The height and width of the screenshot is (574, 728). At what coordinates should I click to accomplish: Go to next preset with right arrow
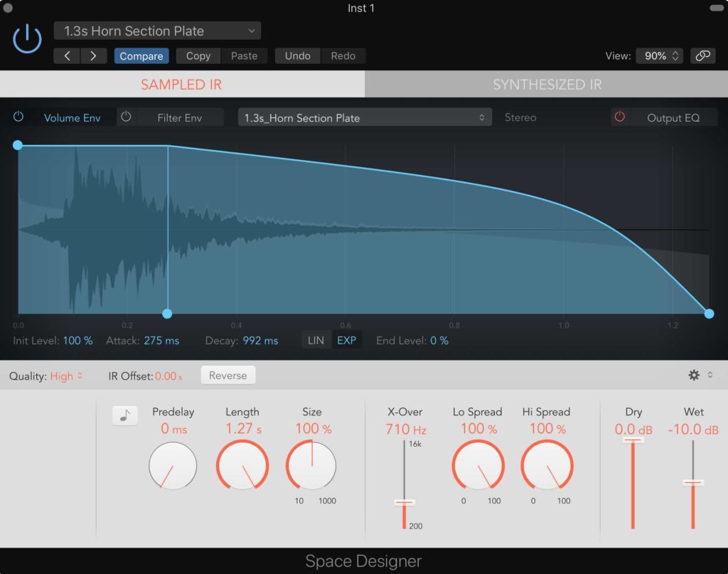pyautogui.click(x=93, y=56)
